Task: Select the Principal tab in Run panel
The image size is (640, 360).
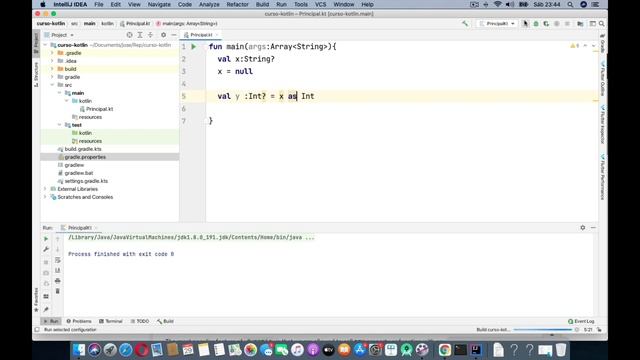Action: [x=80, y=228]
